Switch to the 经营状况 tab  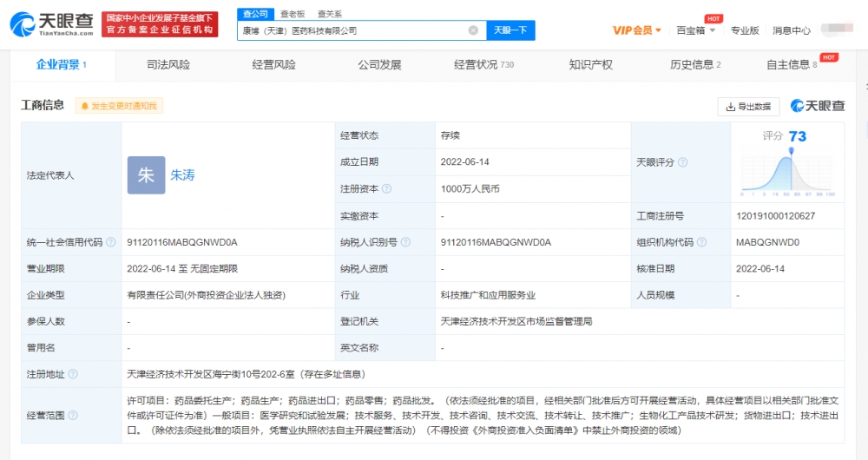483,65
